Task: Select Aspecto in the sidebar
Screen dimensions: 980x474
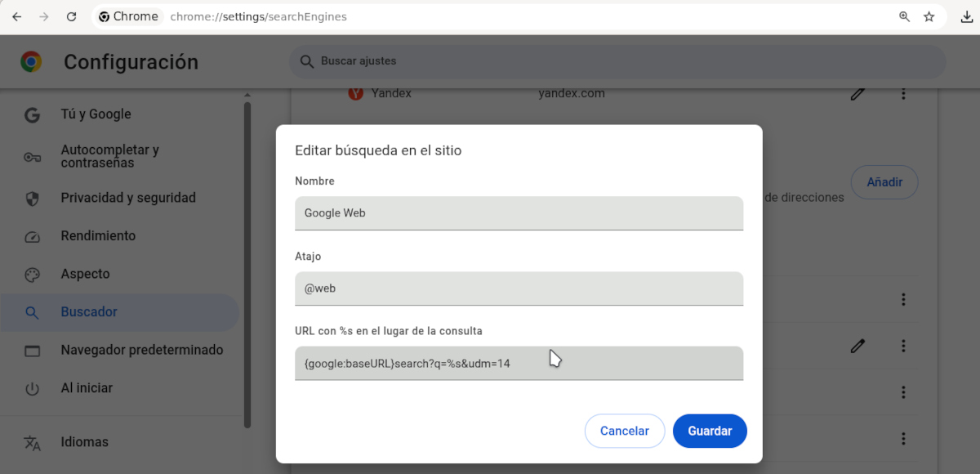Action: 85,274
